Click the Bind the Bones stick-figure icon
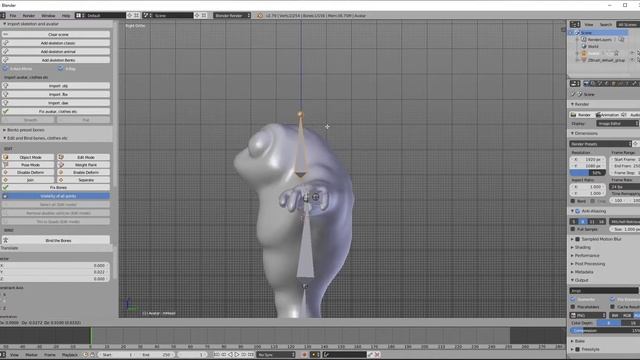 (6, 240)
